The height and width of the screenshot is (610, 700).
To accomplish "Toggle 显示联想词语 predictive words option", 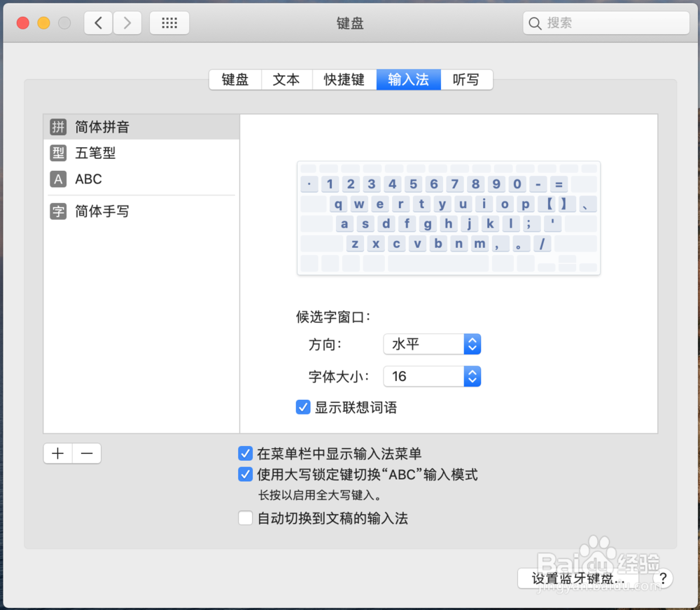I will click(x=302, y=407).
